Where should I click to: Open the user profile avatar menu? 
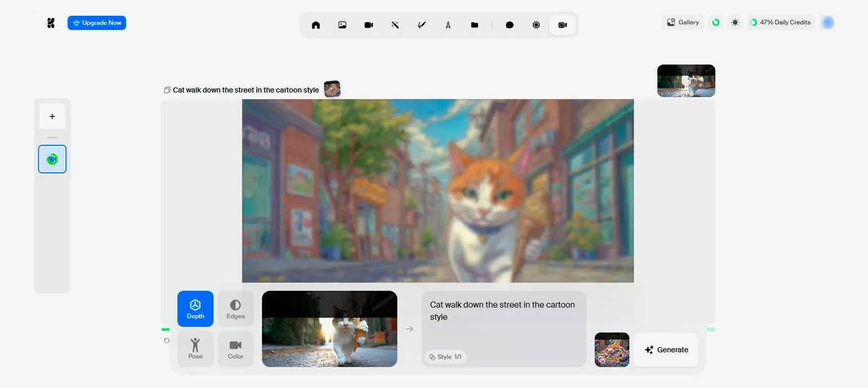coord(827,23)
